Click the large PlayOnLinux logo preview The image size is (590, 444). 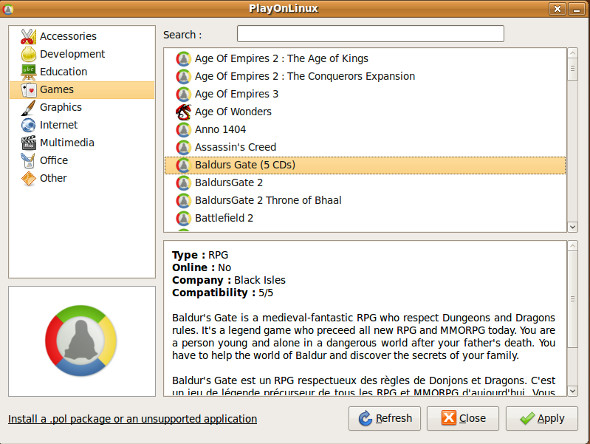tap(81, 341)
